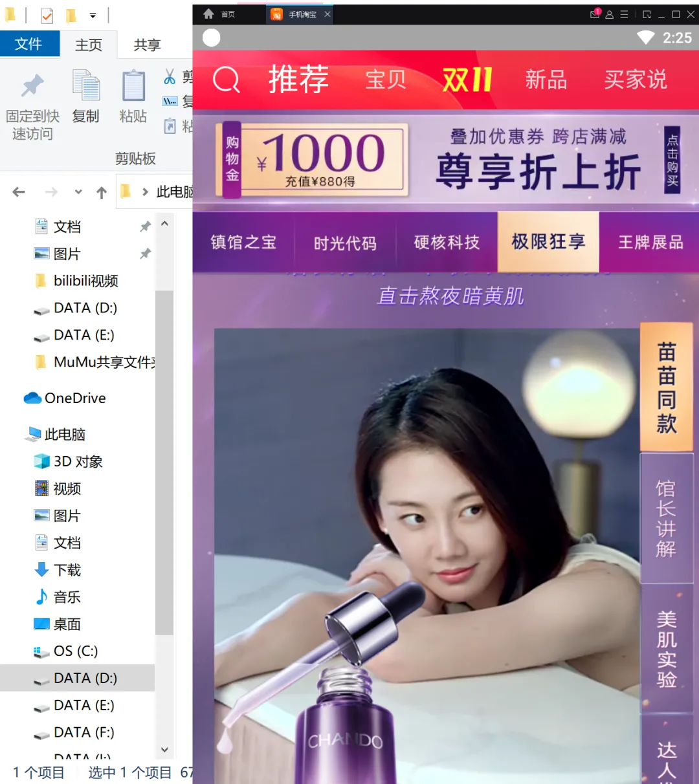This screenshot has width=699, height=784.
Task: Click the 固定到快速访问 pin icon
Action: [32, 85]
